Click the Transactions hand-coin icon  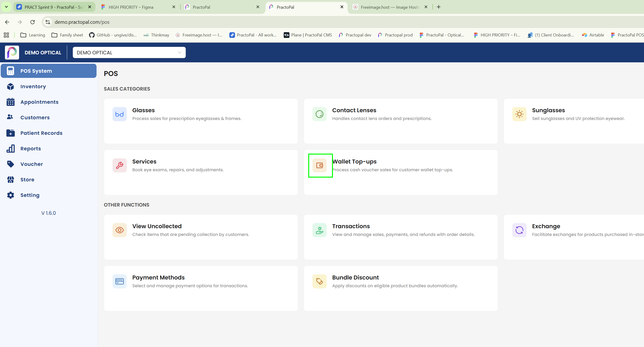(319, 230)
